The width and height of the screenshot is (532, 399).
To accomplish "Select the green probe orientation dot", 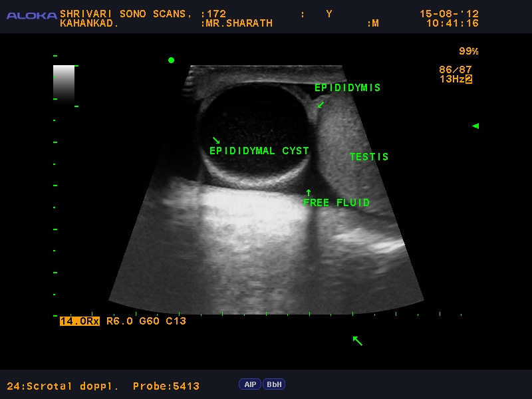I will (x=171, y=60).
